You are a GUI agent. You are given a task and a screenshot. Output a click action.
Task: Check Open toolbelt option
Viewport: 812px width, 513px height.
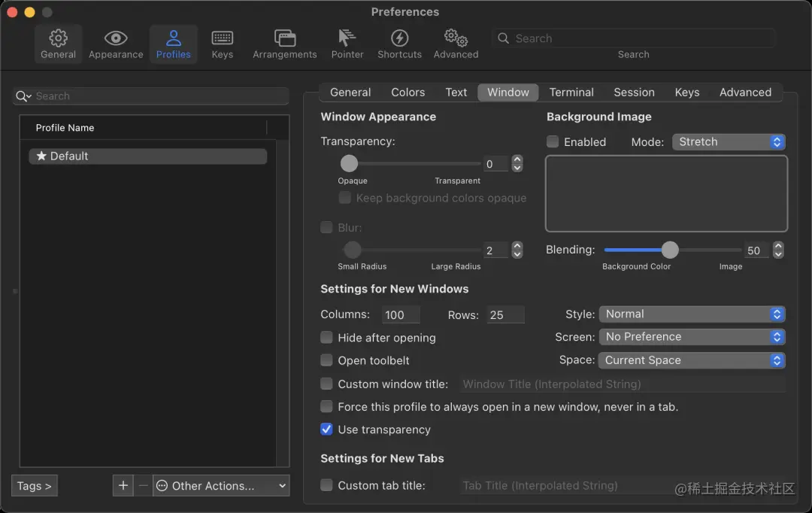pyautogui.click(x=326, y=360)
